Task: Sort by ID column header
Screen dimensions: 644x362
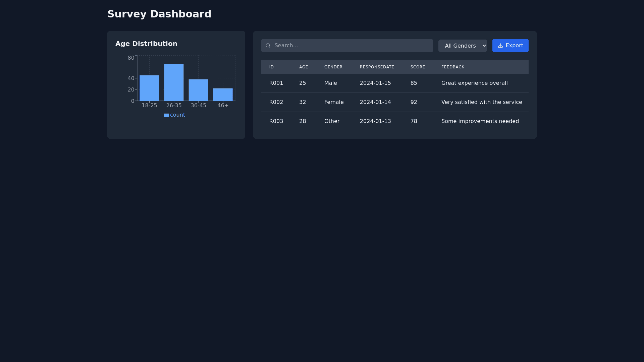Action: [271, 67]
